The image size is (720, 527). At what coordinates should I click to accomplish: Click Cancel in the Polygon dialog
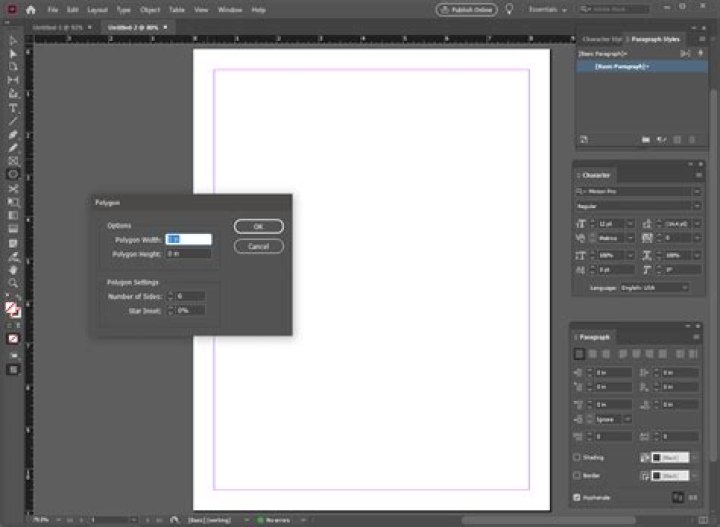(259, 247)
